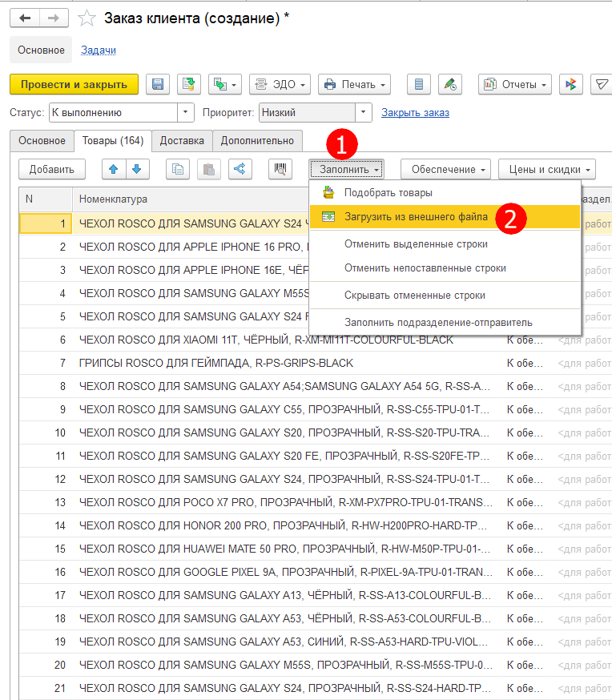Choose Загрузить из внешнего файла
612x700 pixels.
click(445, 217)
